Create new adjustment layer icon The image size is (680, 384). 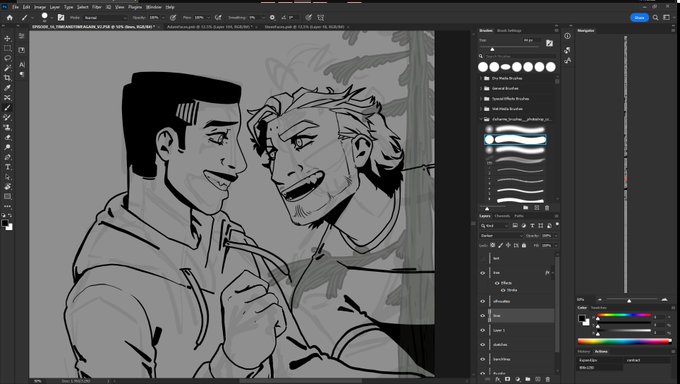517,379
